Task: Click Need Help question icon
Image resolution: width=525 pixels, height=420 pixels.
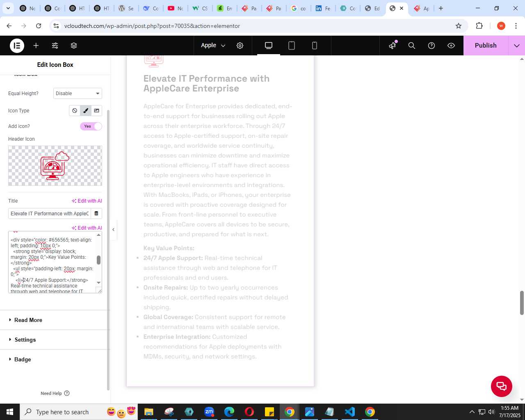Action: pyautogui.click(x=67, y=393)
